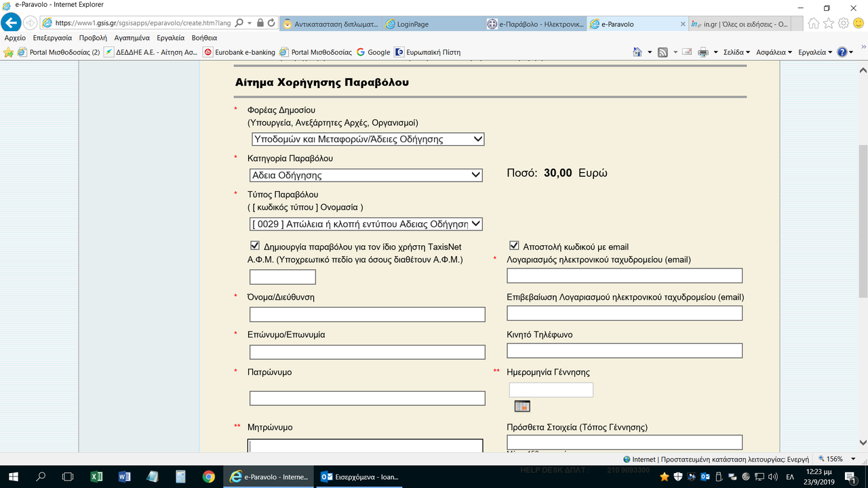This screenshot has width=868, height=488.
Task: Open IE Home icon near window controls
Action: (814, 23)
